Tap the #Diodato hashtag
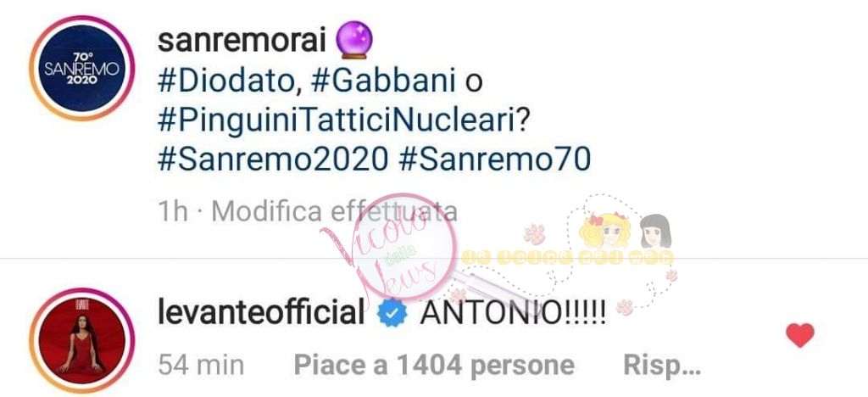 point(225,81)
